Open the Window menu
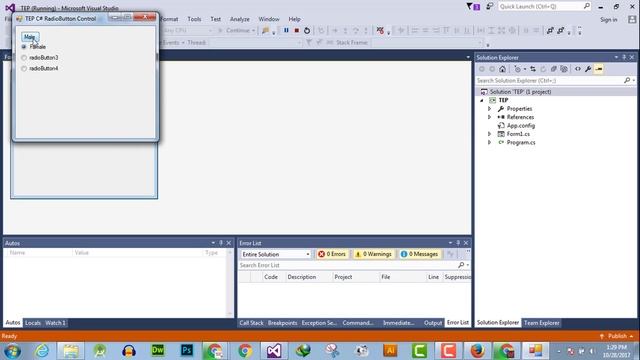 [269, 19]
